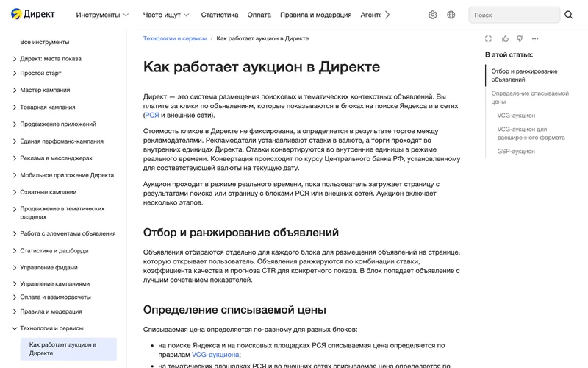
Task: Focus the Поиск search field
Action: [x=514, y=15]
